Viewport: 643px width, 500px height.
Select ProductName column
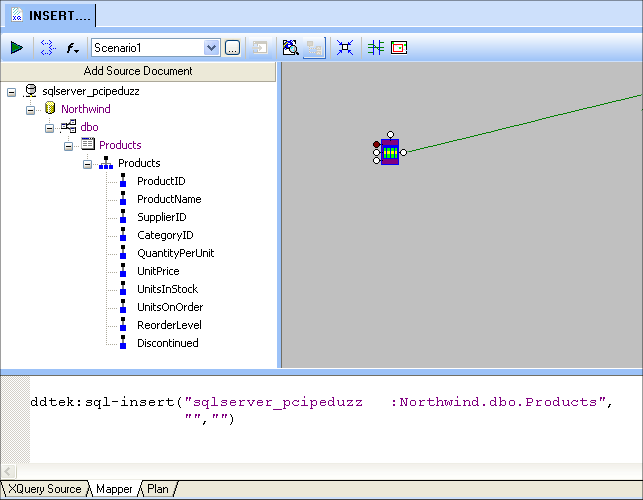pos(169,199)
